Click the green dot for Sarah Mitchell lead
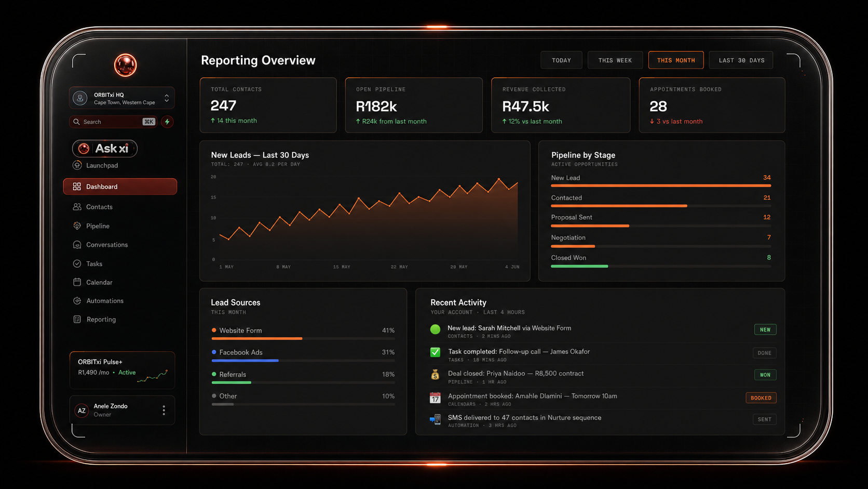This screenshot has width=868, height=489. (436, 329)
